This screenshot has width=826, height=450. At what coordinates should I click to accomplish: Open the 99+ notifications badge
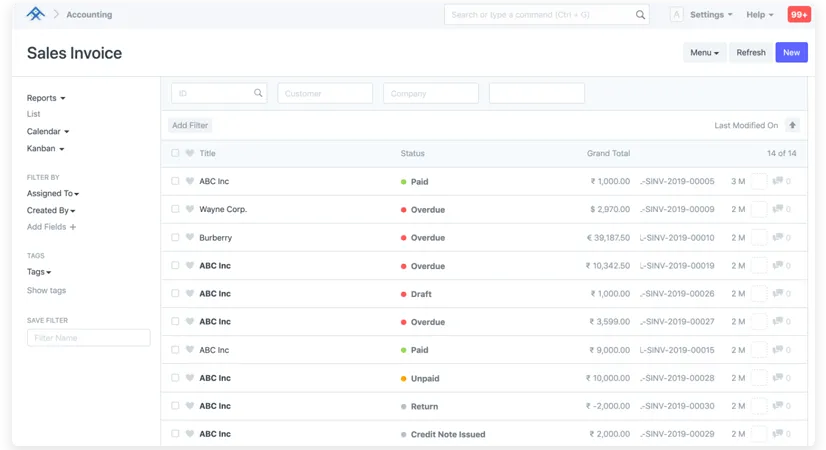click(x=799, y=15)
